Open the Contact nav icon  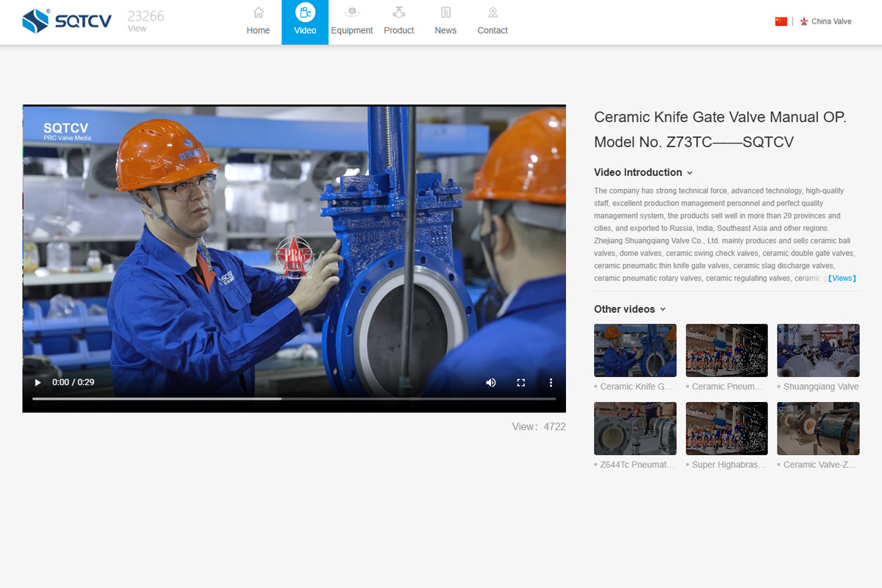point(492,12)
